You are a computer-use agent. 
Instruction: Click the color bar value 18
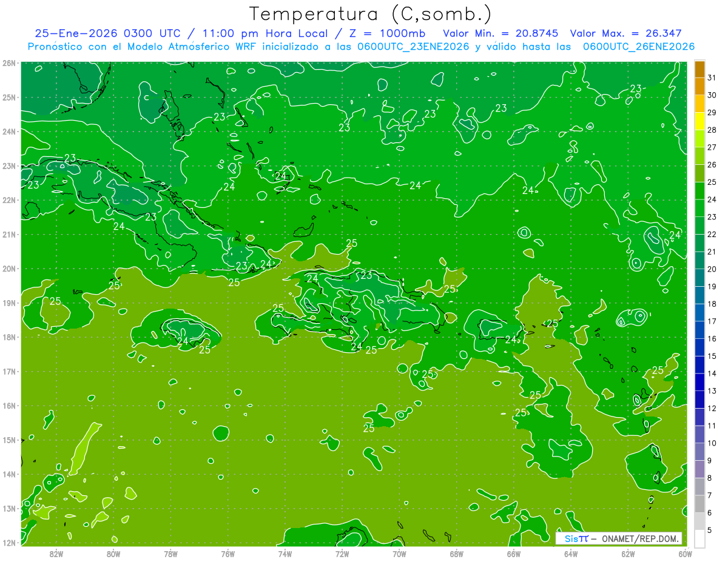712,304
